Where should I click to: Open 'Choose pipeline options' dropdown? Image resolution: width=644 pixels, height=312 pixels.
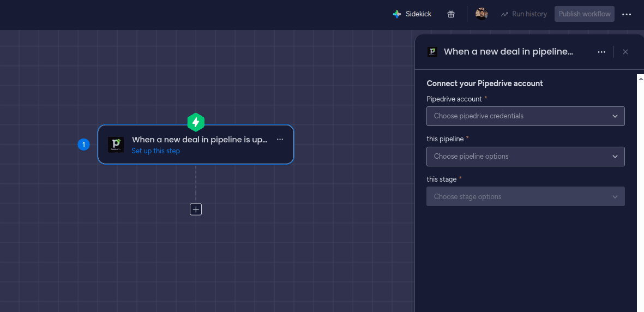point(526,156)
